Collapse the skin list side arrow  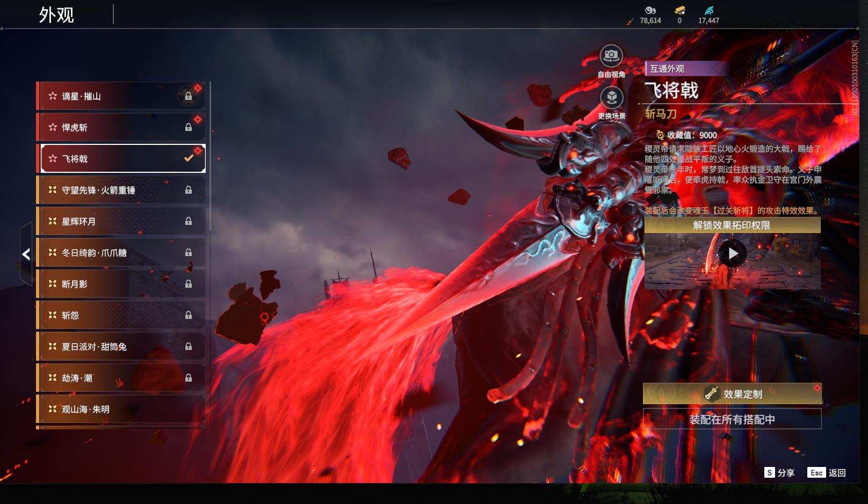pyautogui.click(x=26, y=254)
